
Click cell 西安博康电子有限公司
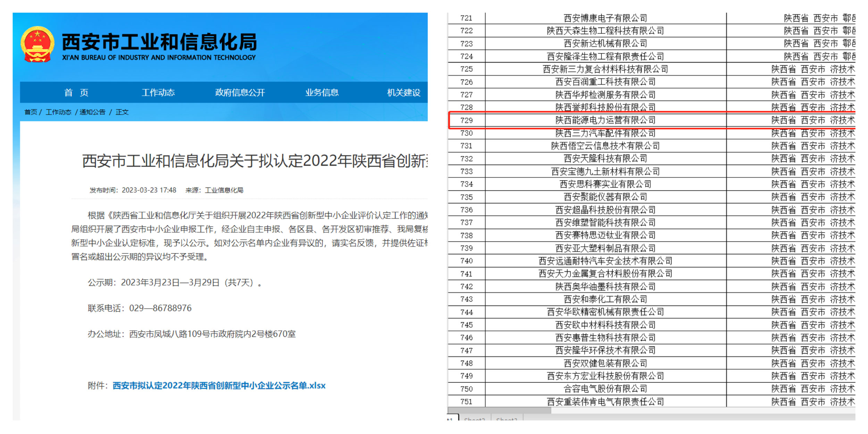click(x=605, y=18)
